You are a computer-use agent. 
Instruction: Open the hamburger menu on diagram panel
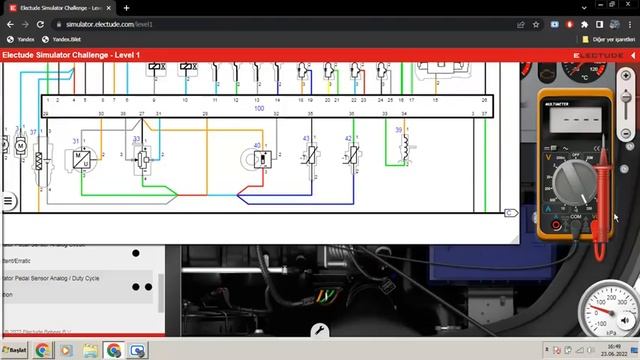[8, 201]
